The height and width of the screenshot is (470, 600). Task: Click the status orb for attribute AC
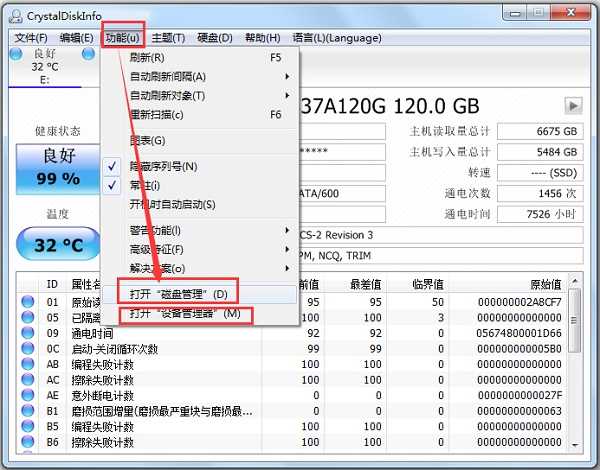click(28, 379)
